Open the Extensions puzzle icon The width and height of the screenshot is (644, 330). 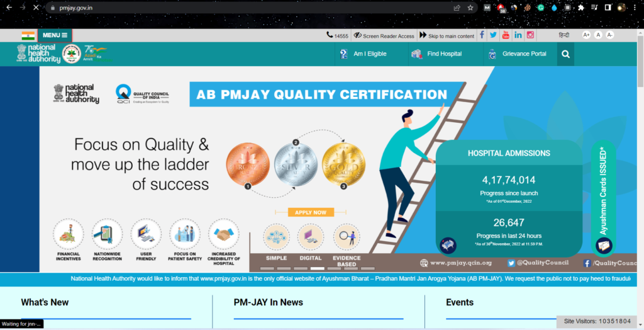580,8
